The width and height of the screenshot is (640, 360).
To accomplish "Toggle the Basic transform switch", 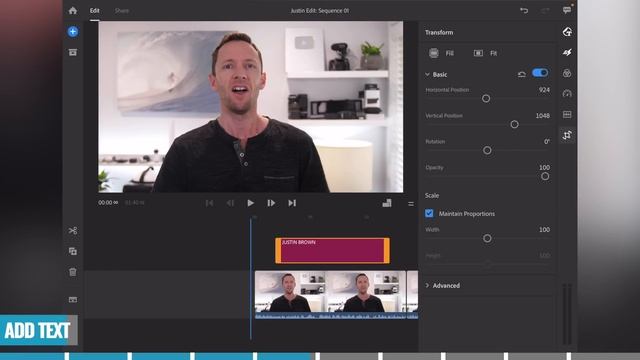I will pyautogui.click(x=540, y=73).
